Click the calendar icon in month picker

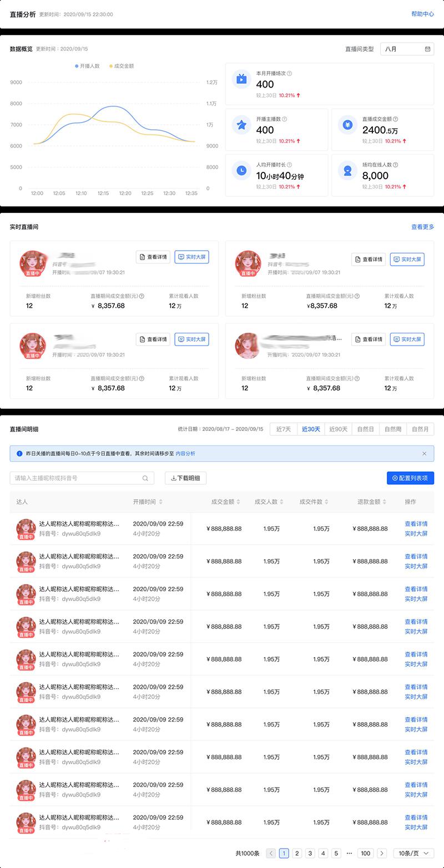pos(427,49)
